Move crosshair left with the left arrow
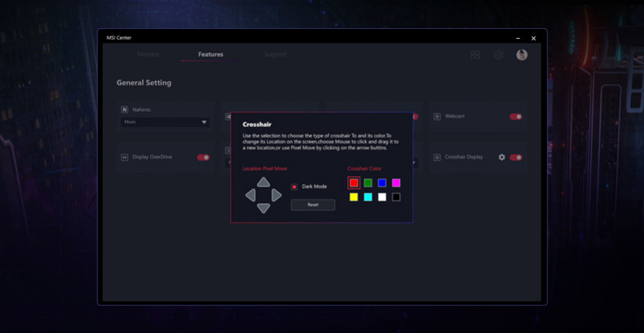Screen dimensions: 644x333 (x=250, y=195)
